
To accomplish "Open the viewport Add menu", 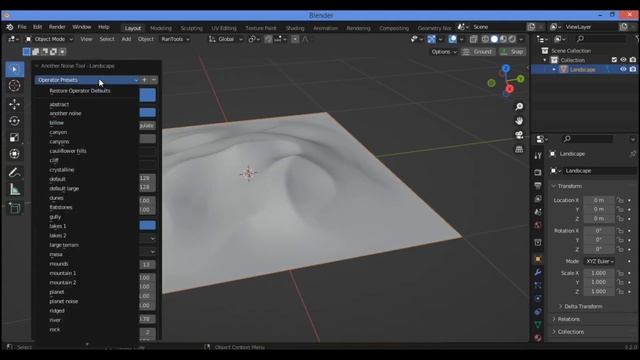I will pyautogui.click(x=126, y=39).
